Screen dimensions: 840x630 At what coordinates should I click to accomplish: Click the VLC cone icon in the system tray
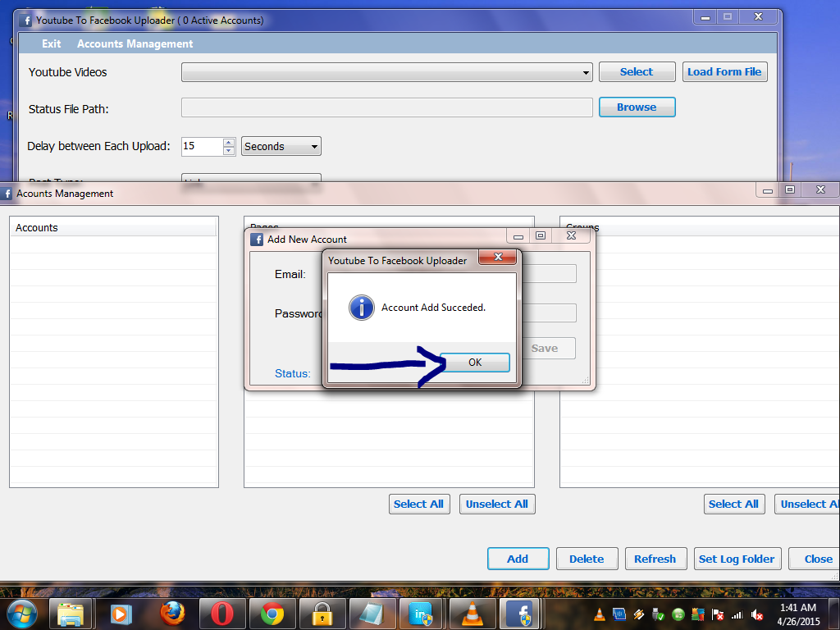pyautogui.click(x=600, y=614)
